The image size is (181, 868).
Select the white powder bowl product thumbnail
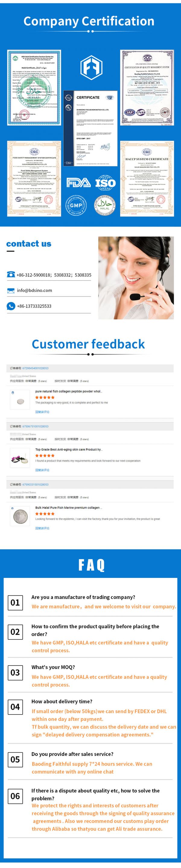click(20, 400)
